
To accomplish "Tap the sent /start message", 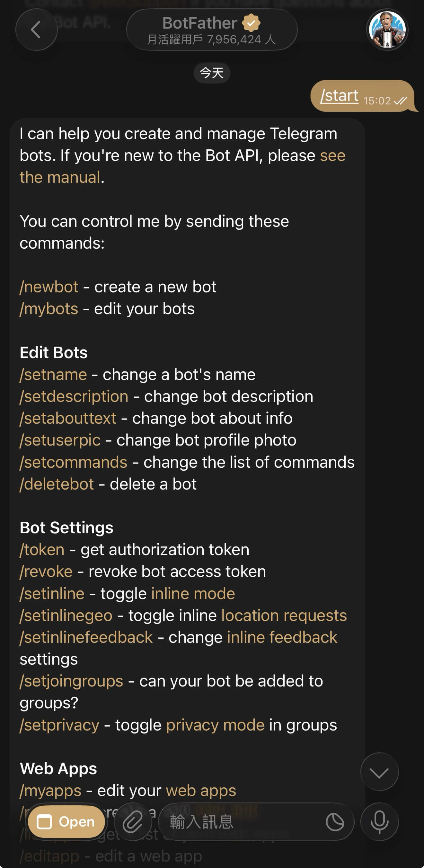I will [339, 96].
